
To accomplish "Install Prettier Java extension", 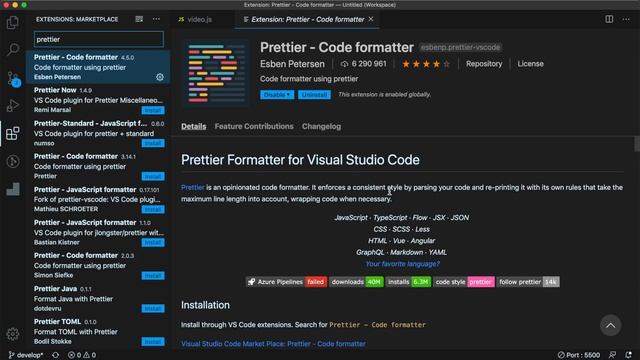I will coord(153,309).
